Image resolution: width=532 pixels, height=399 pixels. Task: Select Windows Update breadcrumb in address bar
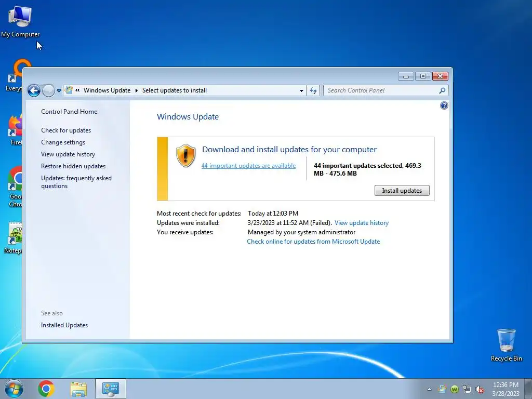[107, 90]
